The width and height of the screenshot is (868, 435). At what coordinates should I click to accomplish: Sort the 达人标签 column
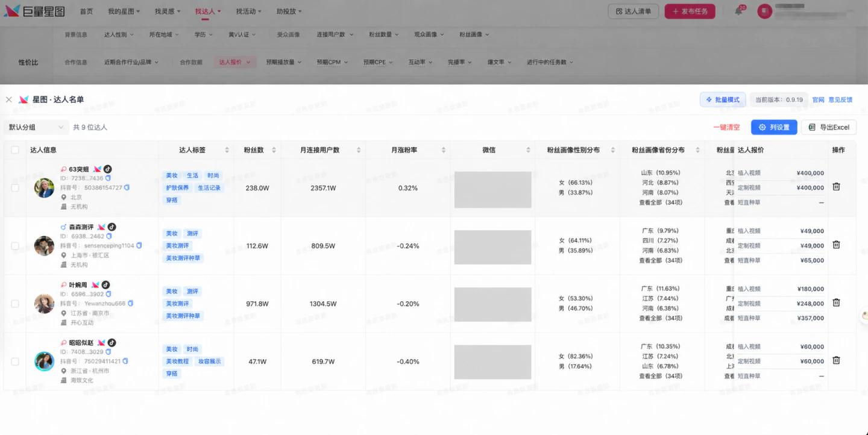coord(227,150)
